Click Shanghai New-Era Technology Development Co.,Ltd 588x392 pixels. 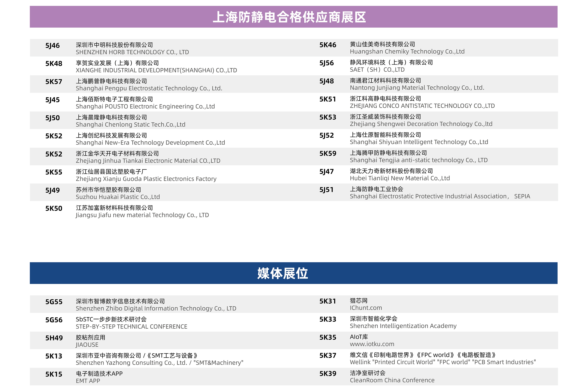point(150,143)
